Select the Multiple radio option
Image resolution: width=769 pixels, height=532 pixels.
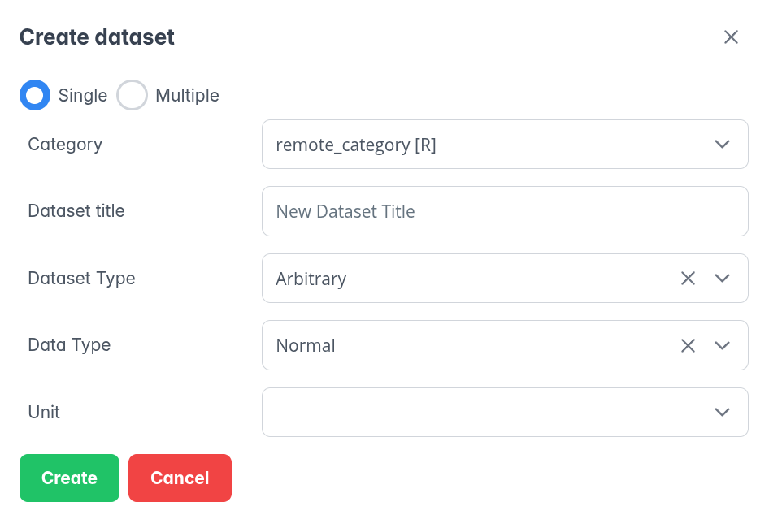coord(132,95)
